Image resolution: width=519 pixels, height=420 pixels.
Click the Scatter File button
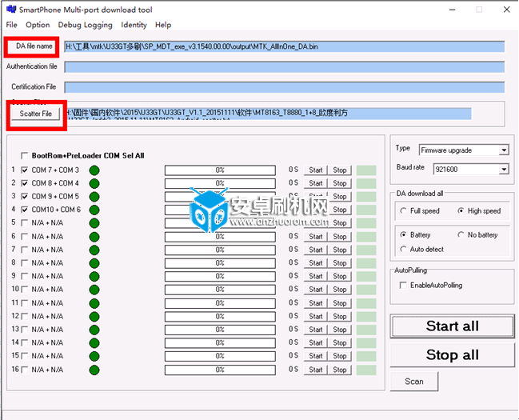coord(36,114)
